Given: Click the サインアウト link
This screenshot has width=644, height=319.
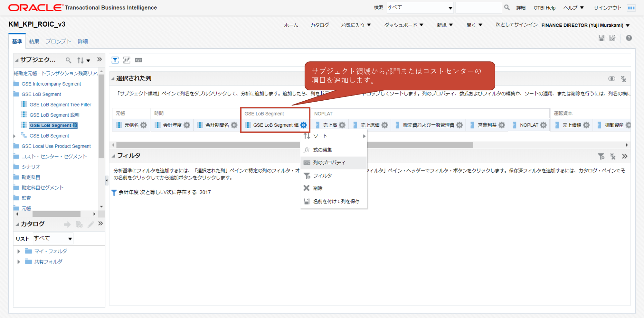Looking at the screenshot, I should pos(608,8).
